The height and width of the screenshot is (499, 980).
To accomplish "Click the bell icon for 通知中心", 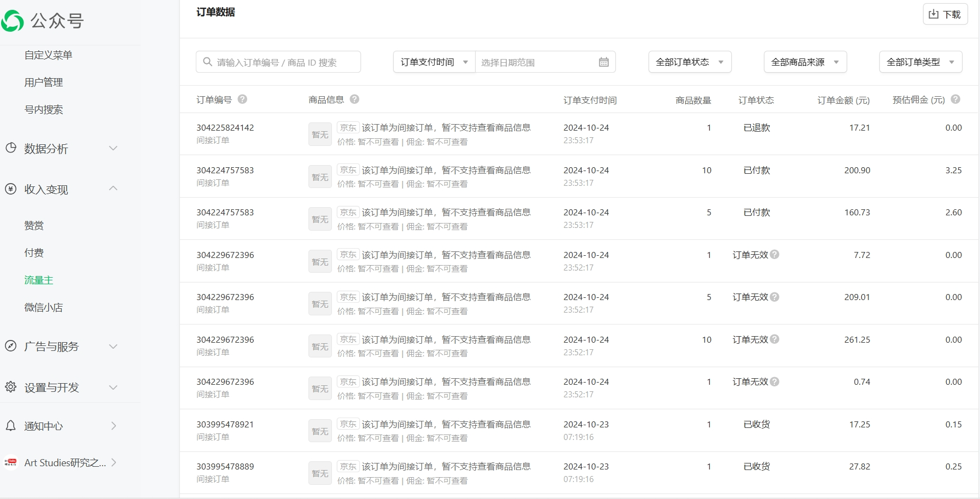I will coord(10,426).
